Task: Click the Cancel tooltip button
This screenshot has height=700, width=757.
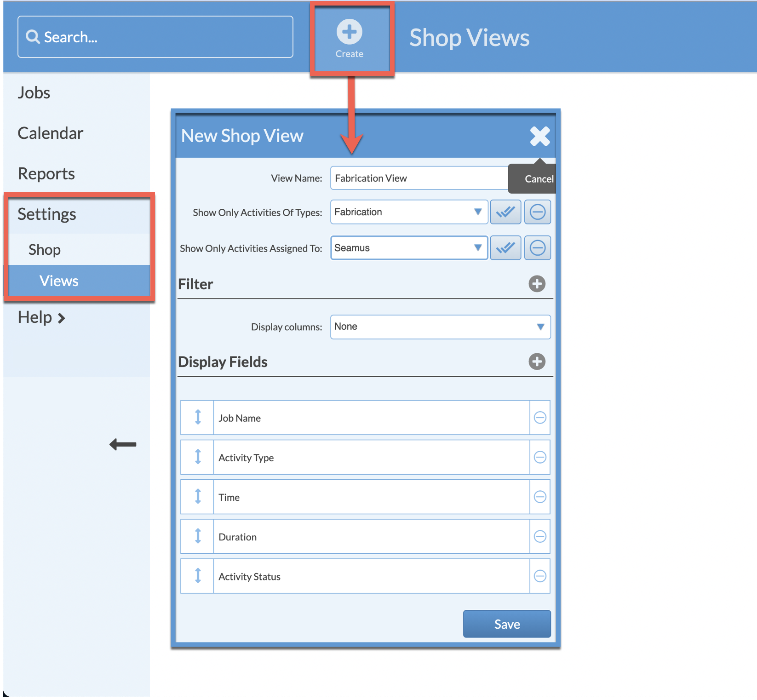Action: coord(538,178)
